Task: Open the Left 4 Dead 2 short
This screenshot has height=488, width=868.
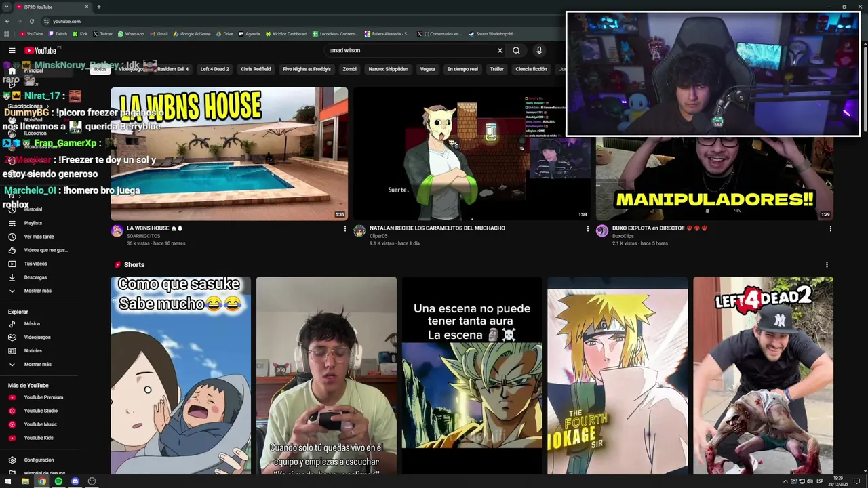Action: point(763,375)
